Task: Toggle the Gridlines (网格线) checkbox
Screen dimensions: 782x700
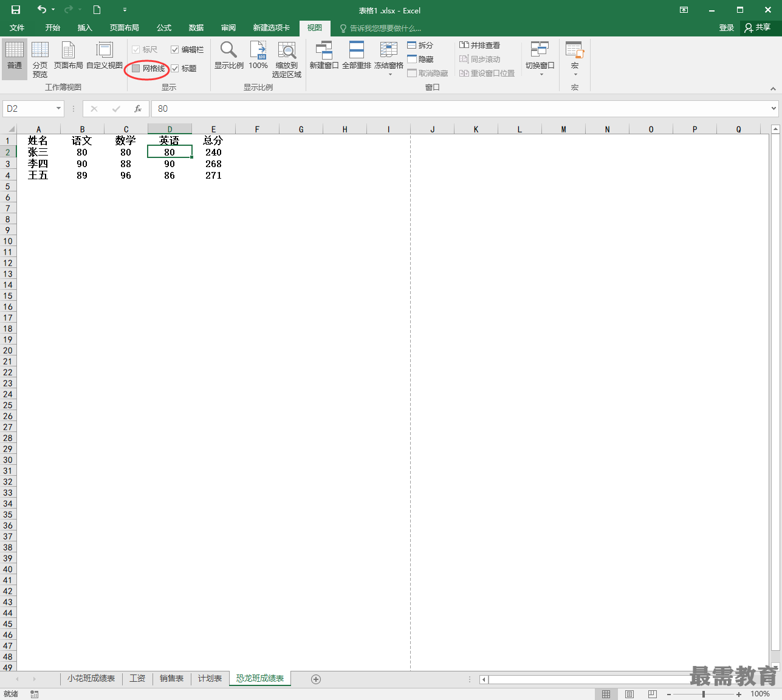Action: pos(136,69)
